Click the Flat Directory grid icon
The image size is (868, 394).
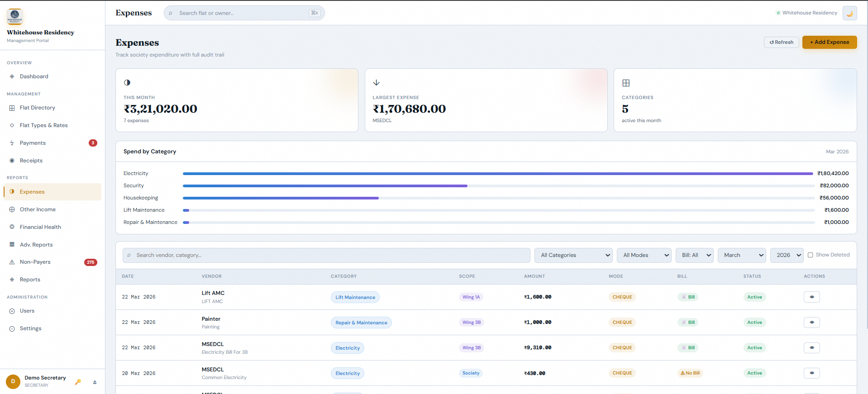[x=12, y=108]
